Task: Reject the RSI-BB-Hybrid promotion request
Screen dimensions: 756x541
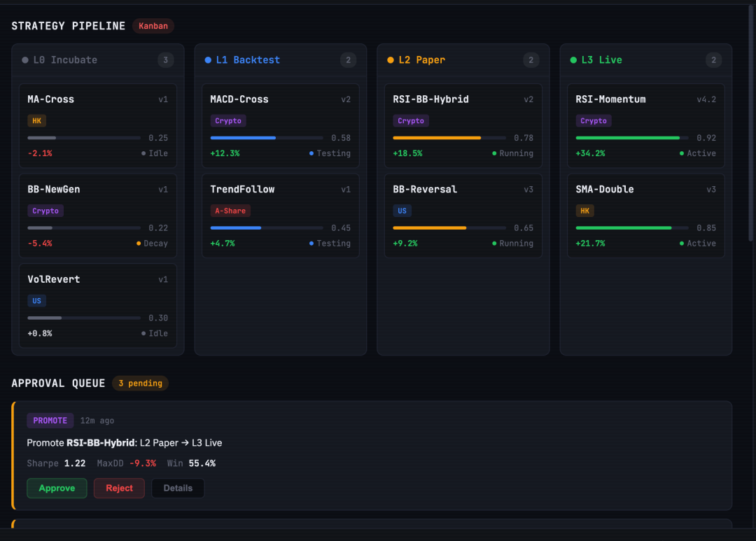Action: [119, 488]
